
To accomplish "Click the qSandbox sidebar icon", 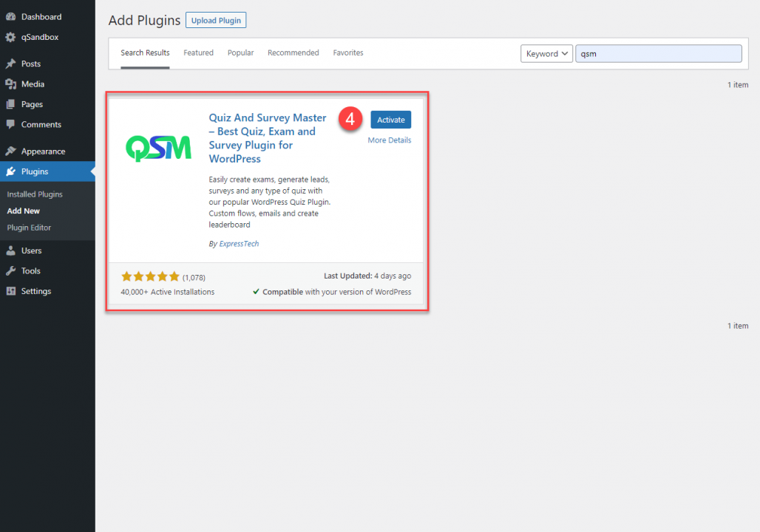I will 11,37.
